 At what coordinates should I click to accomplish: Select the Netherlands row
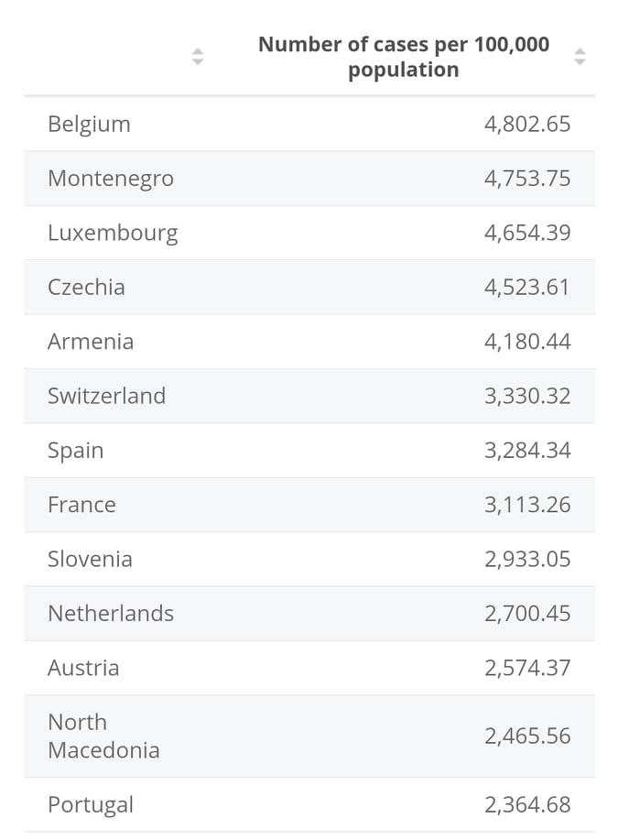click(309, 614)
